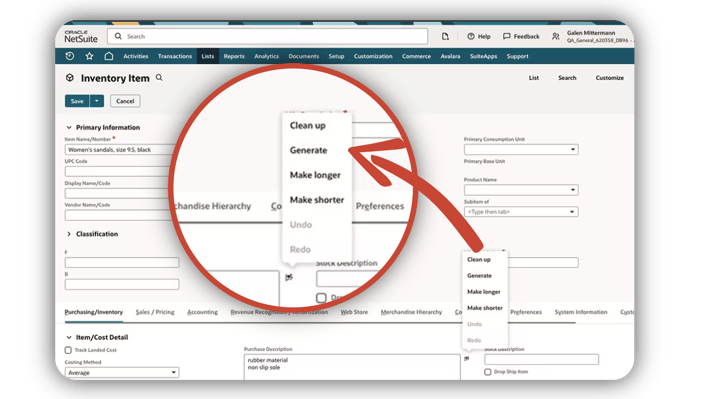Image resolution: width=711 pixels, height=399 pixels.
Task: Open the Documents menu
Action: [304, 56]
